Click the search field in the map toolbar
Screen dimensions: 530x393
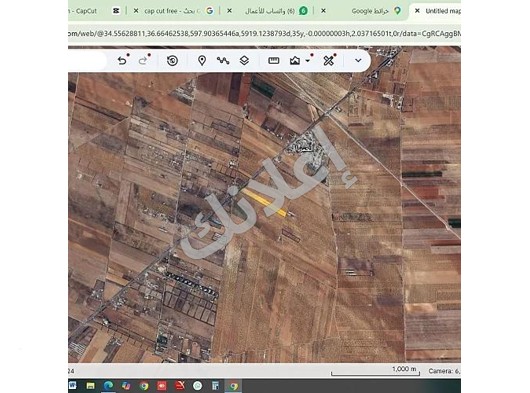coord(87,61)
